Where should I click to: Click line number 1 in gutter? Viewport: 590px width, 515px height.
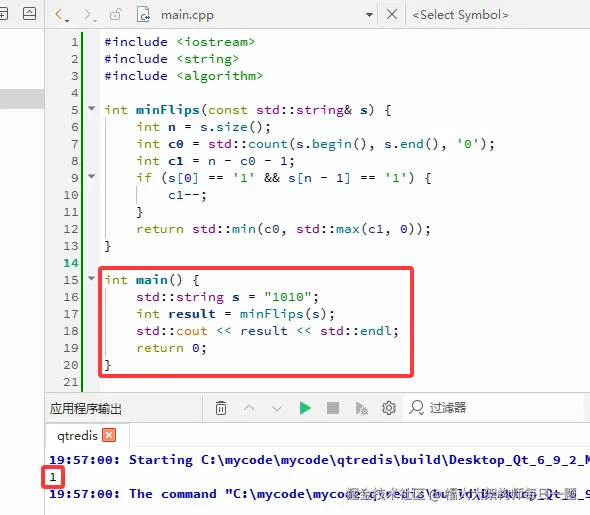click(75, 42)
